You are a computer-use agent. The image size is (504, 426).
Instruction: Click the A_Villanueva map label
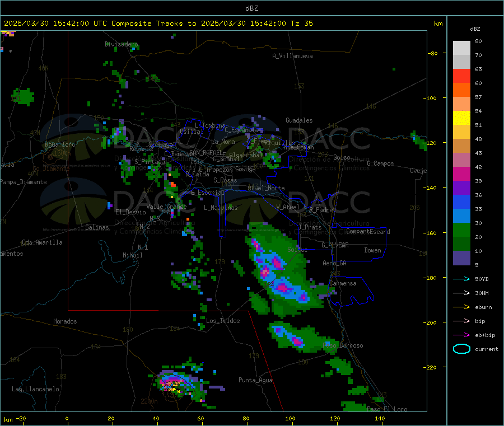292,56
